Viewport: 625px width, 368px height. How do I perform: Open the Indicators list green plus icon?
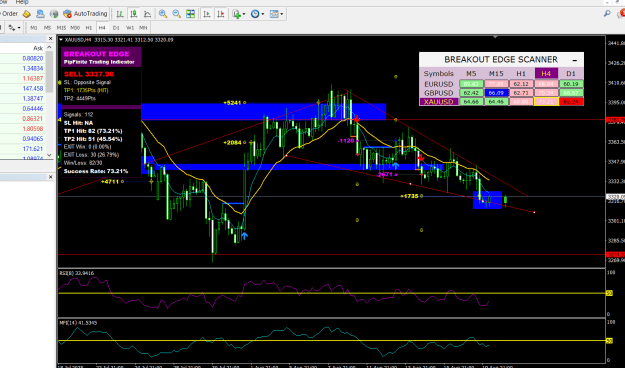[x=237, y=14]
